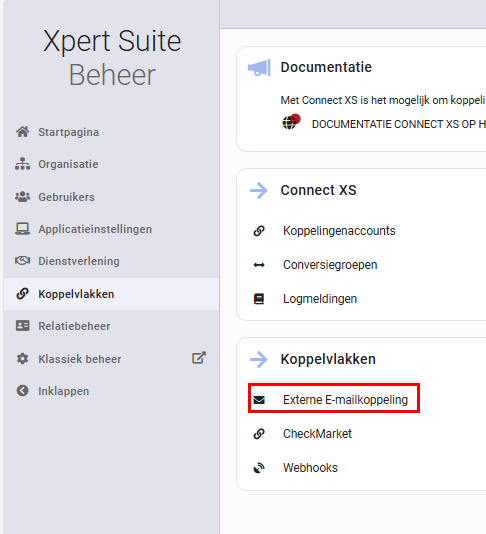Select Koppelvlakken in the sidebar menu
Viewport: 486px width, 534px height.
111,294
